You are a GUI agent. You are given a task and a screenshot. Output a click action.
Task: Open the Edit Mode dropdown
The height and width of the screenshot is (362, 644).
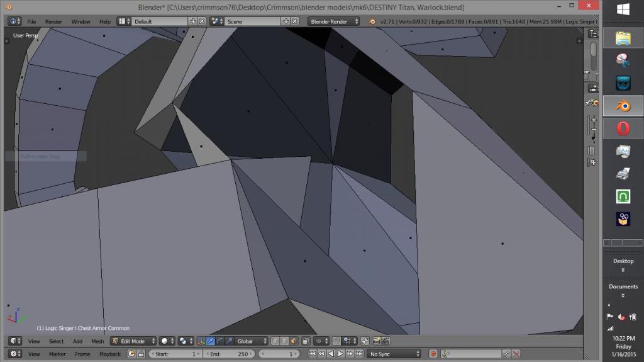(133, 341)
